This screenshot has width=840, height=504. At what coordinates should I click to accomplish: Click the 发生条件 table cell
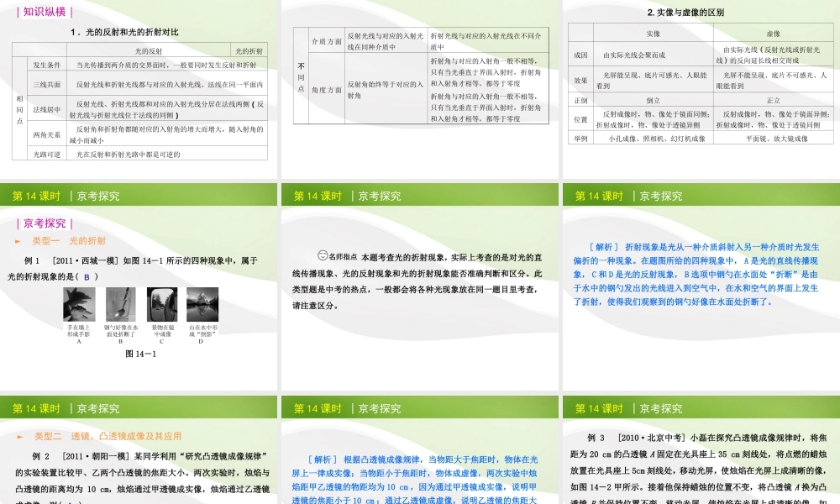click(x=46, y=65)
